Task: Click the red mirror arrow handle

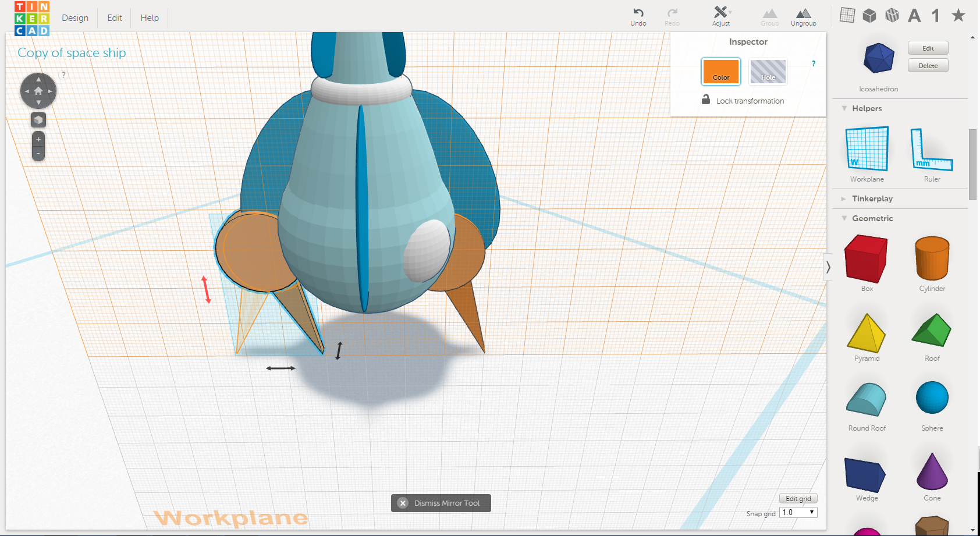Action: (206, 289)
